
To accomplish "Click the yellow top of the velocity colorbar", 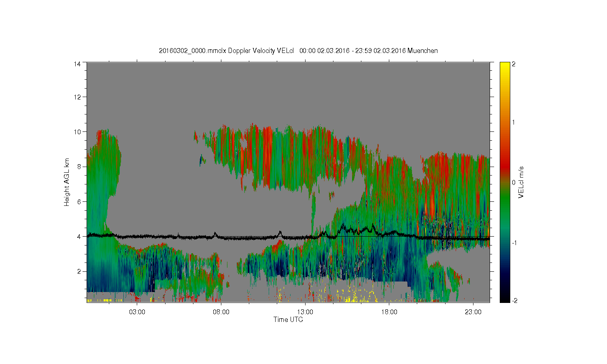I will point(505,67).
